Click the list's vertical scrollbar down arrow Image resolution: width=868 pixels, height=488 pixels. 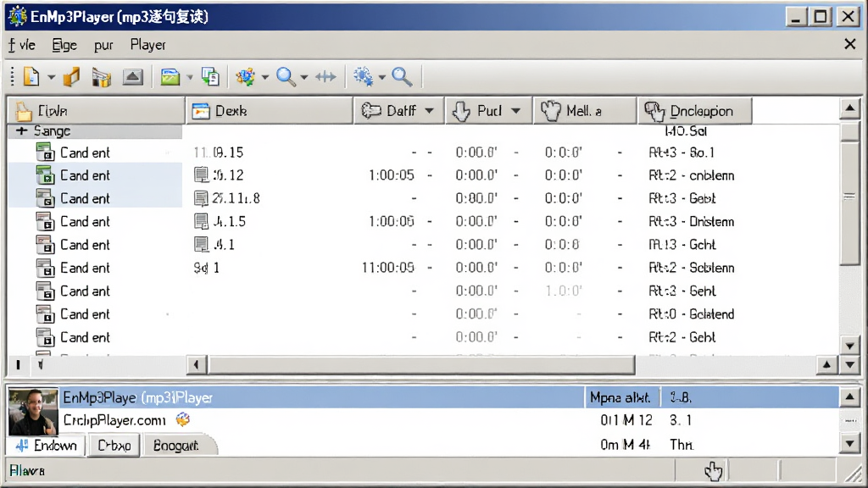(x=849, y=346)
